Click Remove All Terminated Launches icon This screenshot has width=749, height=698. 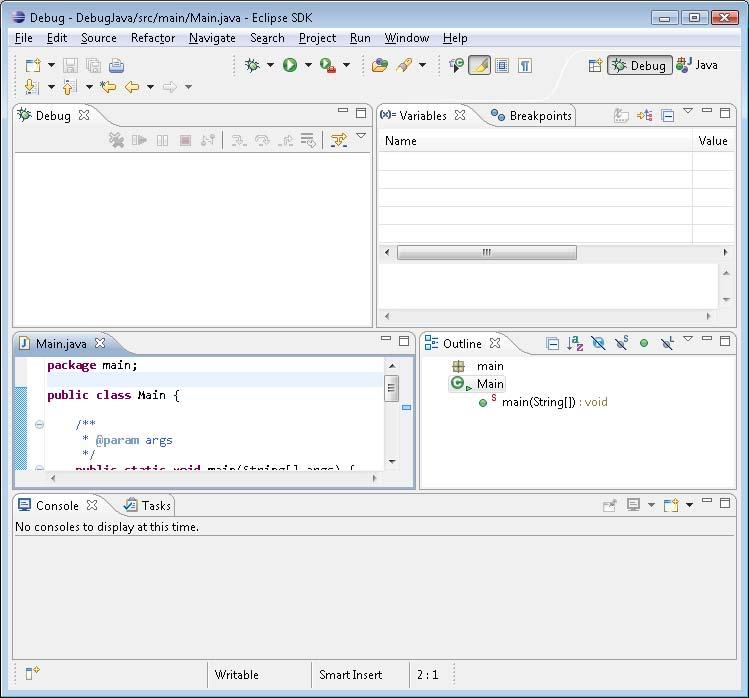[116, 140]
